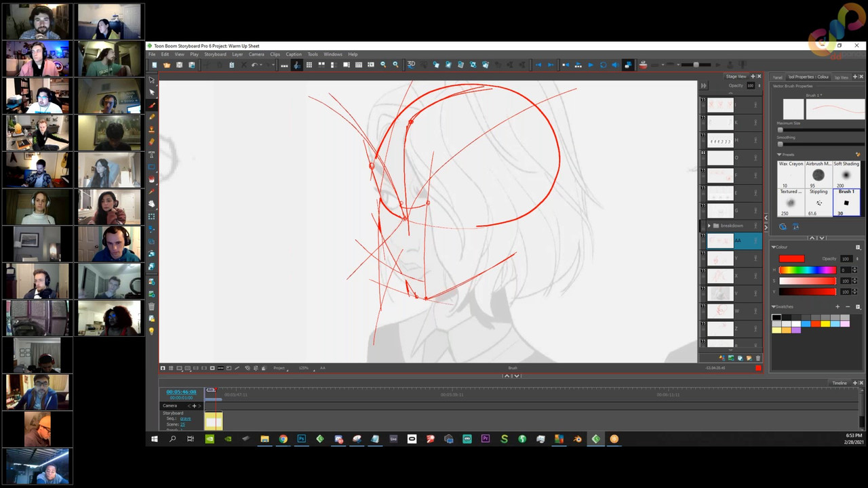Open the Layer menu
868x488 pixels.
(x=237, y=54)
